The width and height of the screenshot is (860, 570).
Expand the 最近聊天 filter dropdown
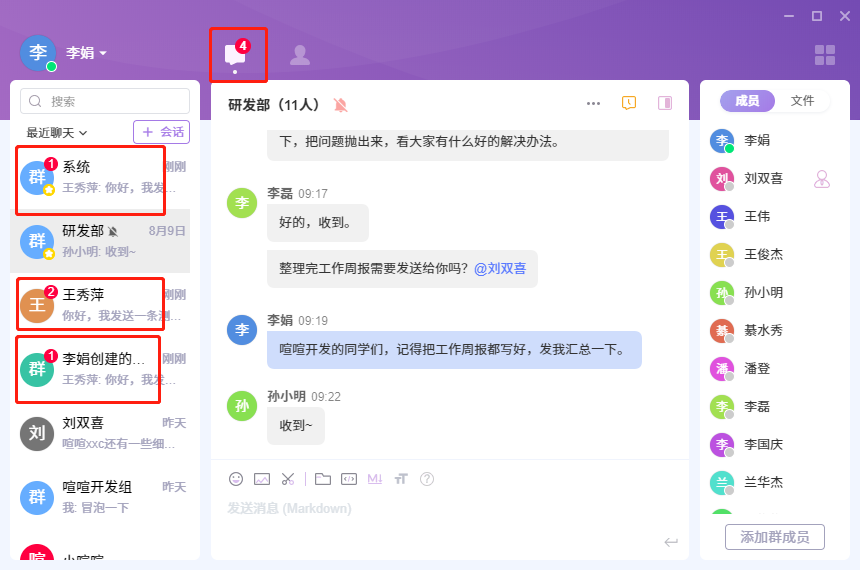pos(57,132)
